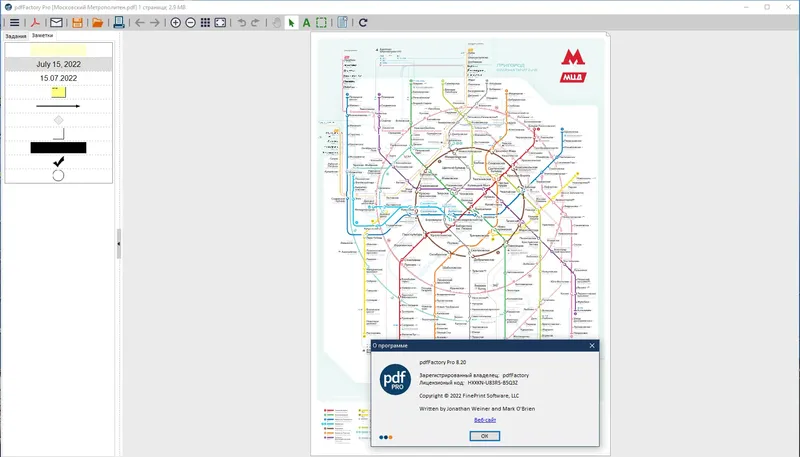Image resolution: width=800 pixels, height=457 pixels.
Task: Click the Copyright 2022 FinePrint Software line
Action: pyautogui.click(x=469, y=396)
